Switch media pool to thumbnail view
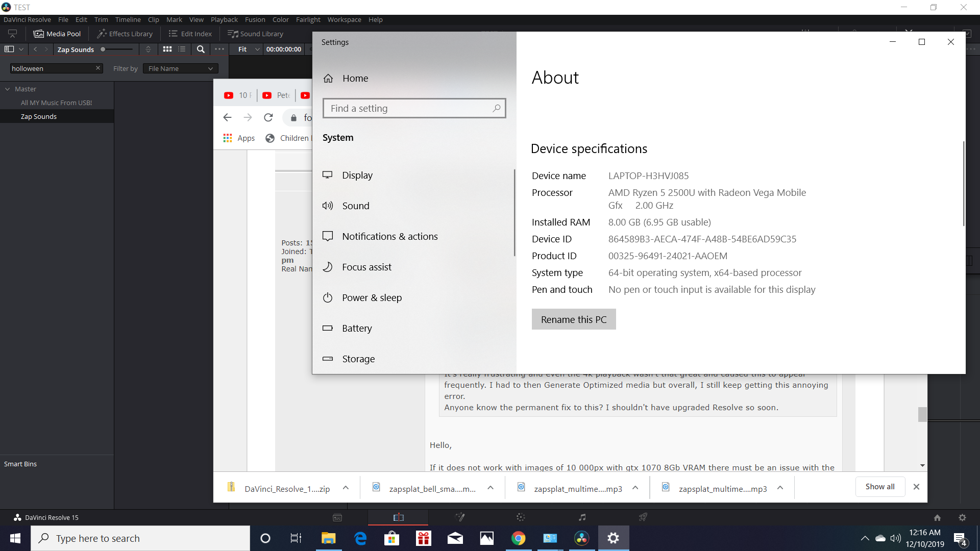The width and height of the screenshot is (980, 551). (x=167, y=49)
